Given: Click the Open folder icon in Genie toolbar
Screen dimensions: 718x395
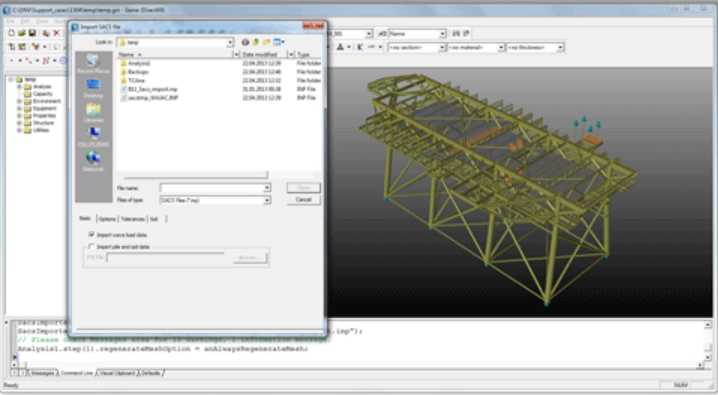Looking at the screenshot, I should pos(22,33).
